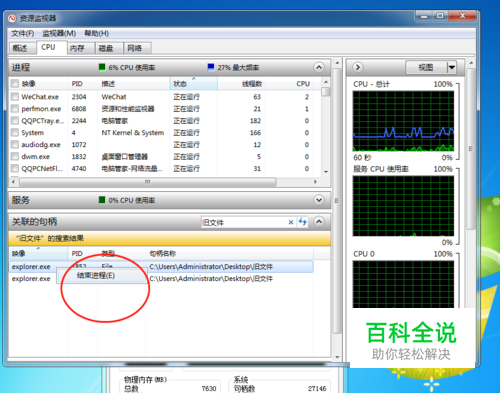Toggle the select-all 映像 checkbox
This screenshot has height=393, width=500.
point(15,83)
